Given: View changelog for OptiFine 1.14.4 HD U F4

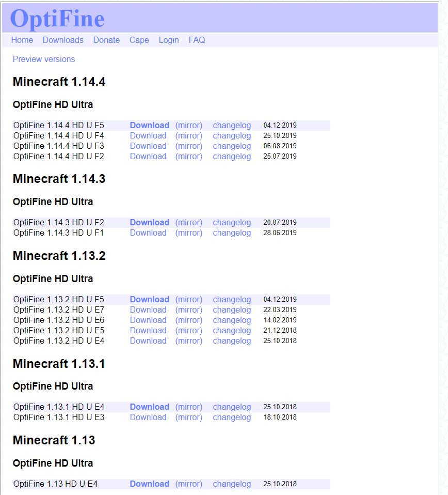Looking at the screenshot, I should 232,136.
